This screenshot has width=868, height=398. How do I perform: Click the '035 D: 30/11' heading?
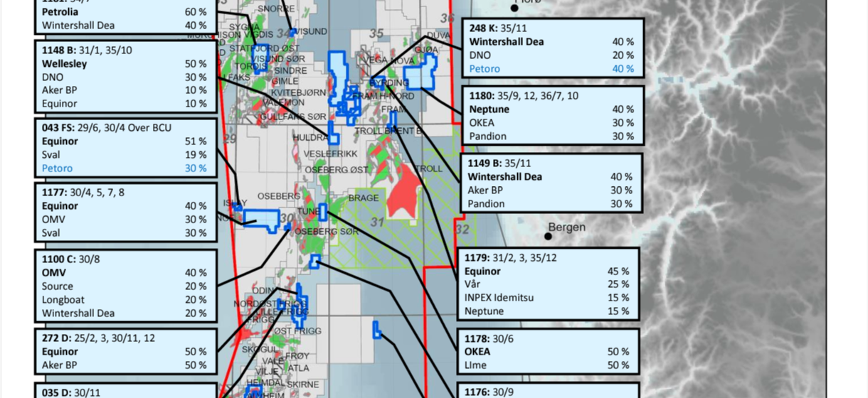[71, 392]
